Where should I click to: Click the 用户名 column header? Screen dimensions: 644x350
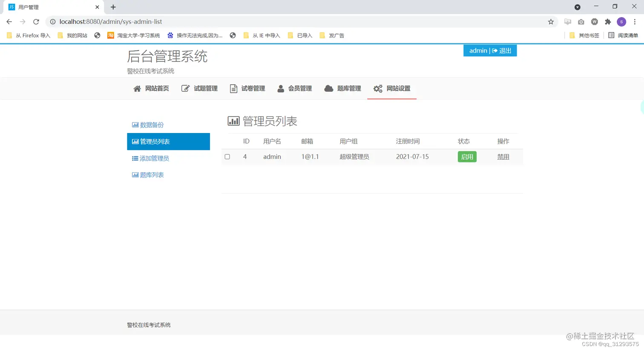tap(272, 141)
